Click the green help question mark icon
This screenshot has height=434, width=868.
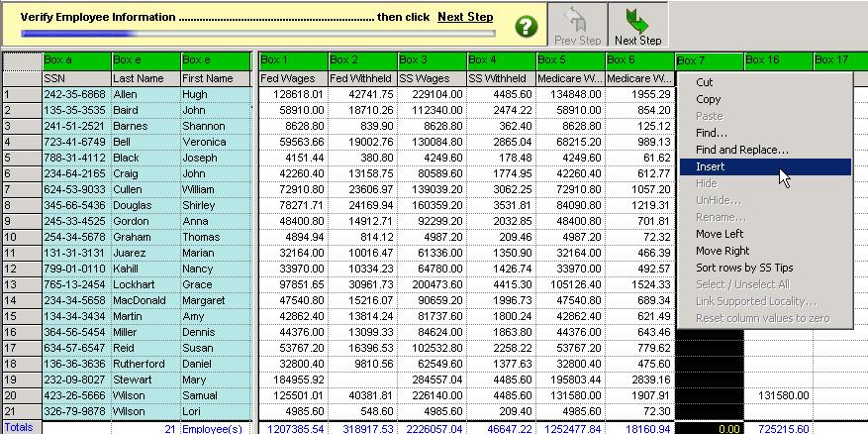527,26
